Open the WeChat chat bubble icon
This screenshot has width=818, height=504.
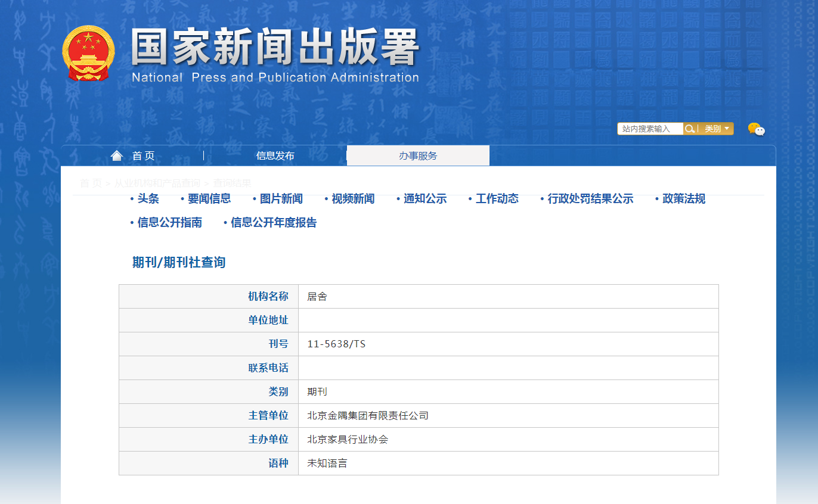tap(756, 129)
